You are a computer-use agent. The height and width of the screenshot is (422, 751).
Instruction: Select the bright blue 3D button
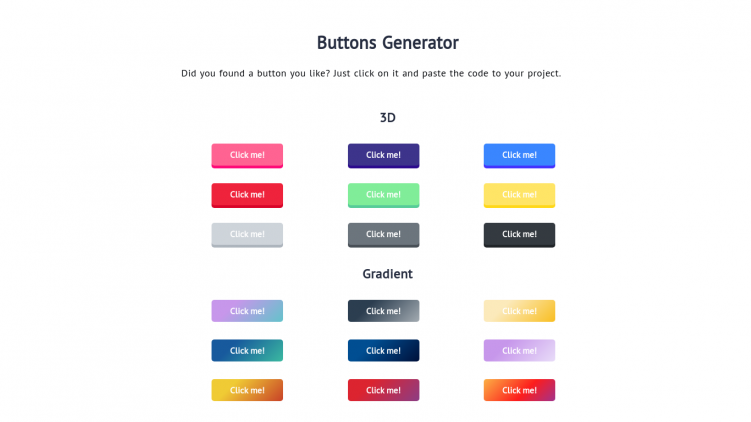click(x=519, y=155)
